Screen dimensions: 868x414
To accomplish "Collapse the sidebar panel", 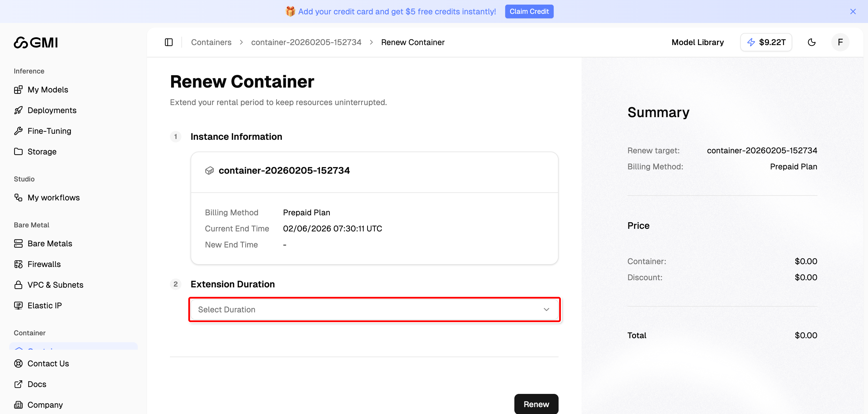I will click(168, 42).
